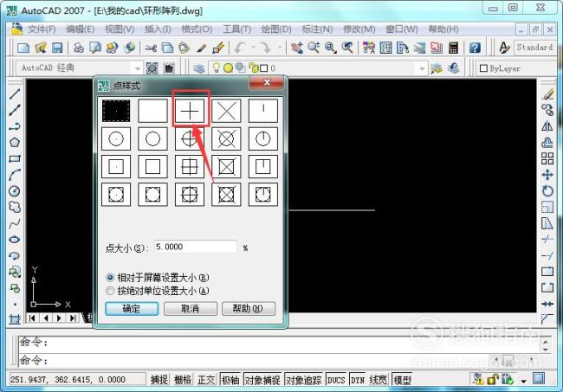Select the X-shaped point style
The height and width of the screenshot is (392, 563).
pyautogui.click(x=227, y=111)
